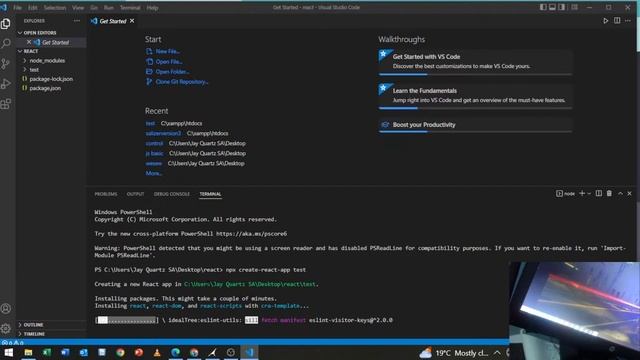Open the File menu

(x=18, y=7)
